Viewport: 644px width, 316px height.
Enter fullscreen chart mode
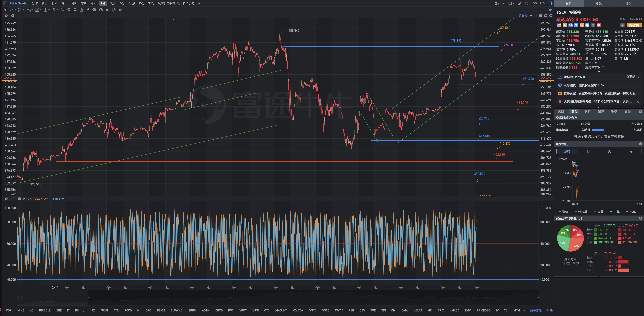click(526, 3)
